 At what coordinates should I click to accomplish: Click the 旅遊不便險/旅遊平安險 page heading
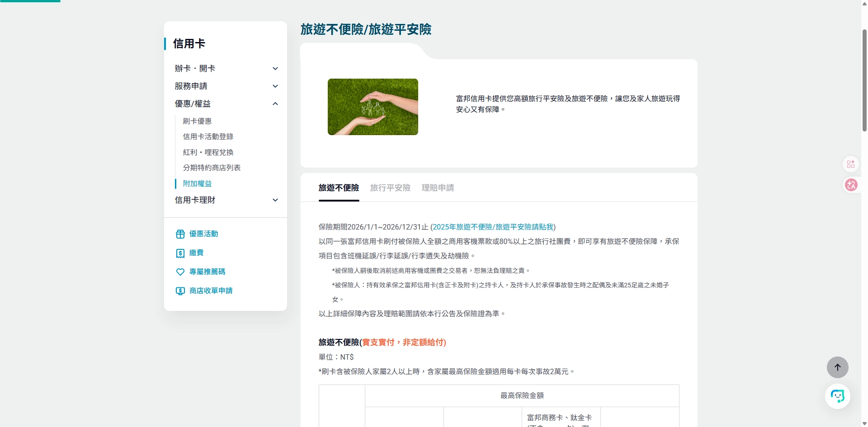[x=366, y=29]
